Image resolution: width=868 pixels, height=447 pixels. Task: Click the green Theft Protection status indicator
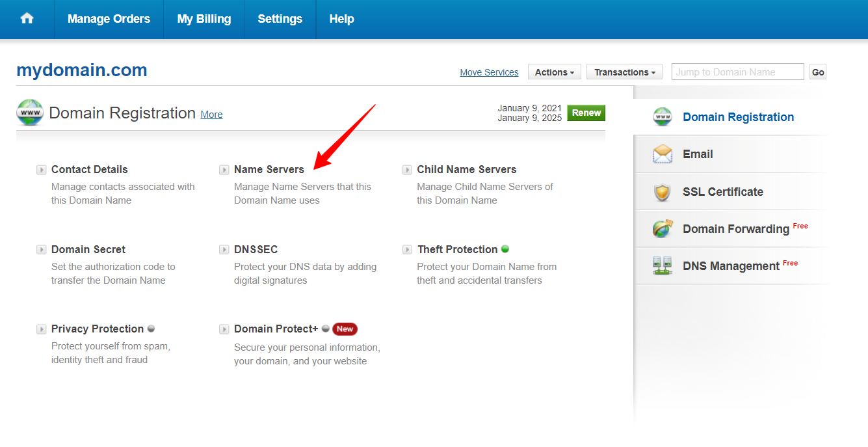click(x=505, y=249)
